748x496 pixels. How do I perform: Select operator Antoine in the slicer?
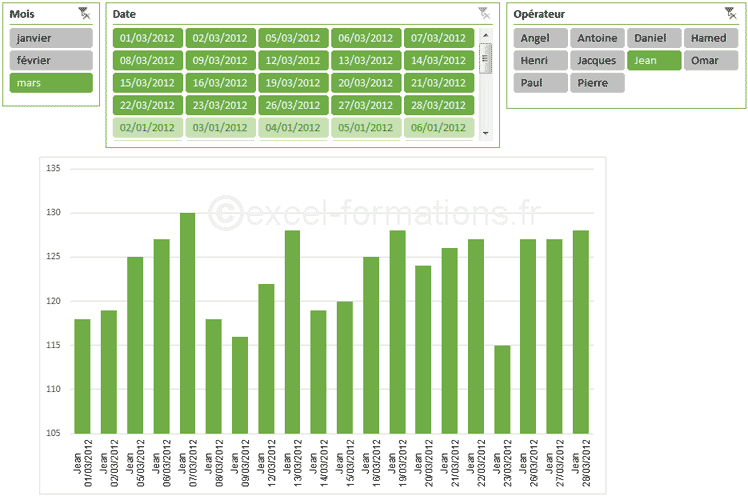[597, 38]
